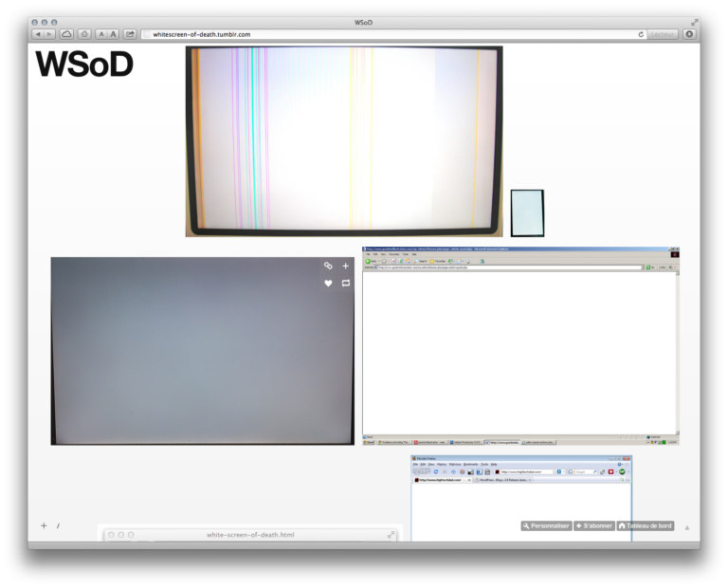Click the slash mark near bottom-left plus

[x=58, y=525]
